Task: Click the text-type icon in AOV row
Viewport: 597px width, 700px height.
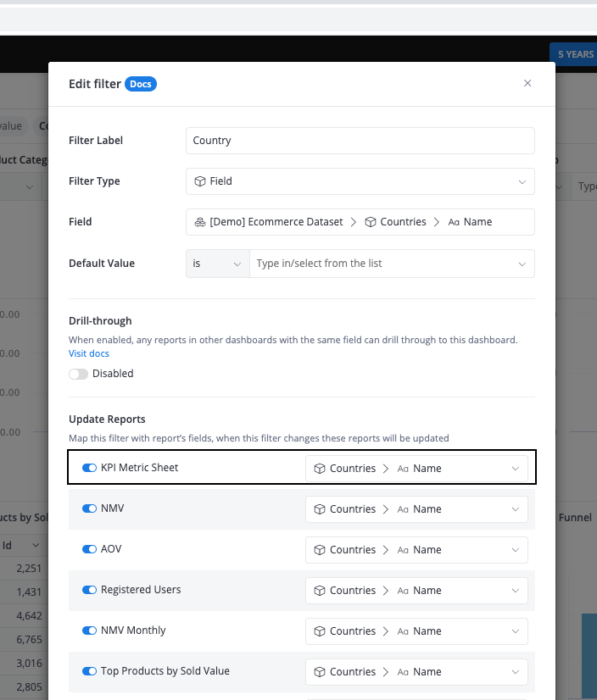Action: point(404,550)
